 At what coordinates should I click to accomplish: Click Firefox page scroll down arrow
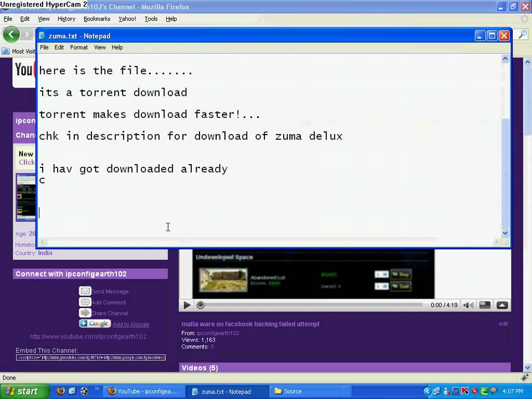(x=527, y=367)
